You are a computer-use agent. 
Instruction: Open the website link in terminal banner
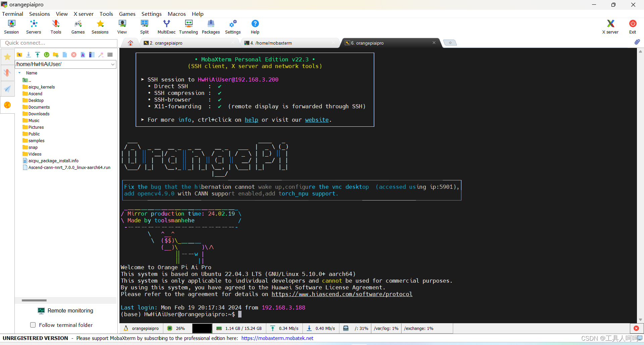[x=317, y=120]
